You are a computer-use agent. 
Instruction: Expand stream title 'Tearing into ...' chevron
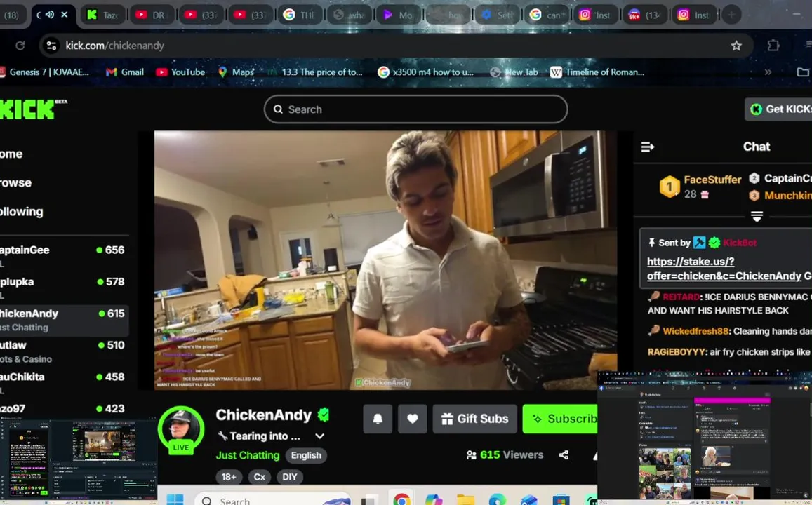[x=319, y=436]
